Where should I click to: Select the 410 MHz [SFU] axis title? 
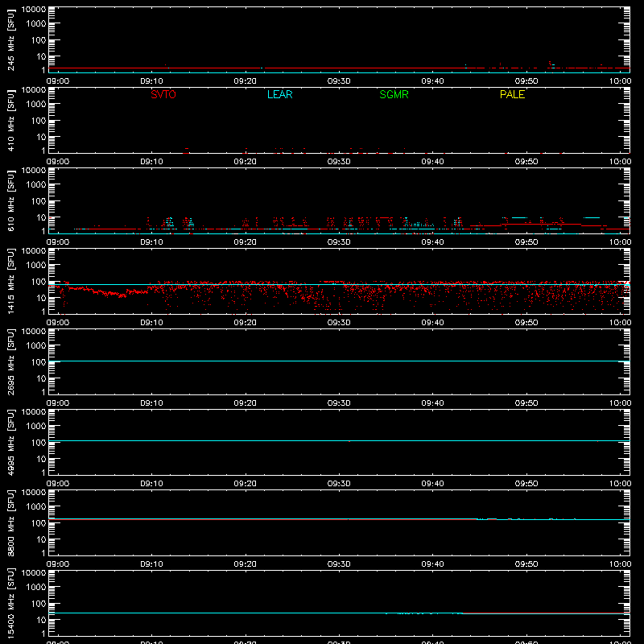point(10,120)
